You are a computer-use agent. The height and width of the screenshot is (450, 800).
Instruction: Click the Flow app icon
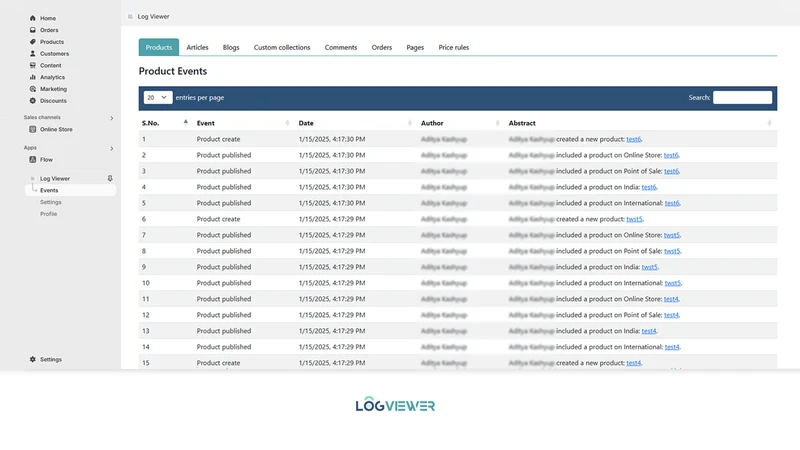(x=33, y=159)
